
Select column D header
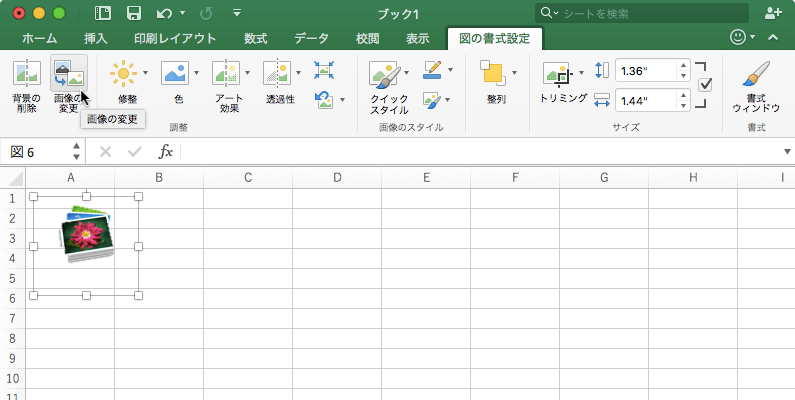(x=337, y=178)
